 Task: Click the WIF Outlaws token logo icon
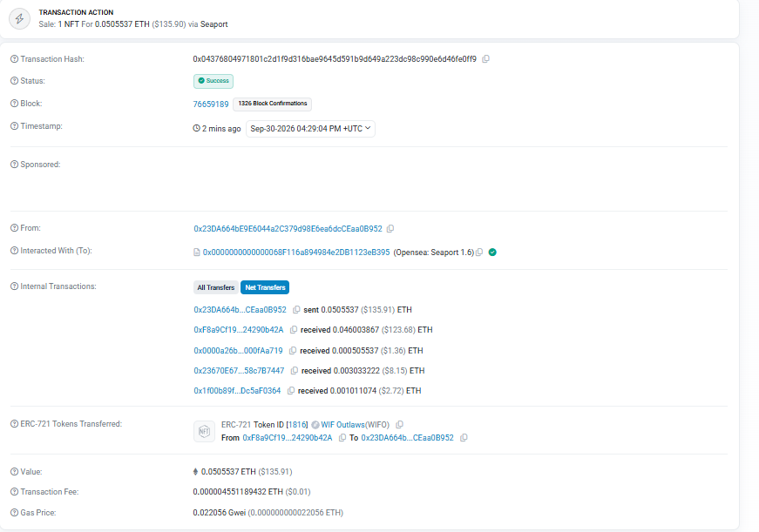point(315,425)
